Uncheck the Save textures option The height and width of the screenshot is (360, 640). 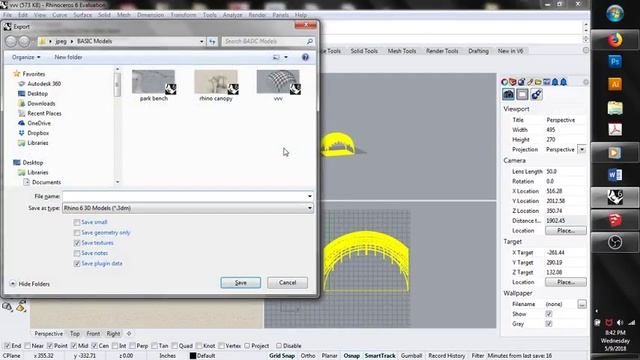click(77, 243)
